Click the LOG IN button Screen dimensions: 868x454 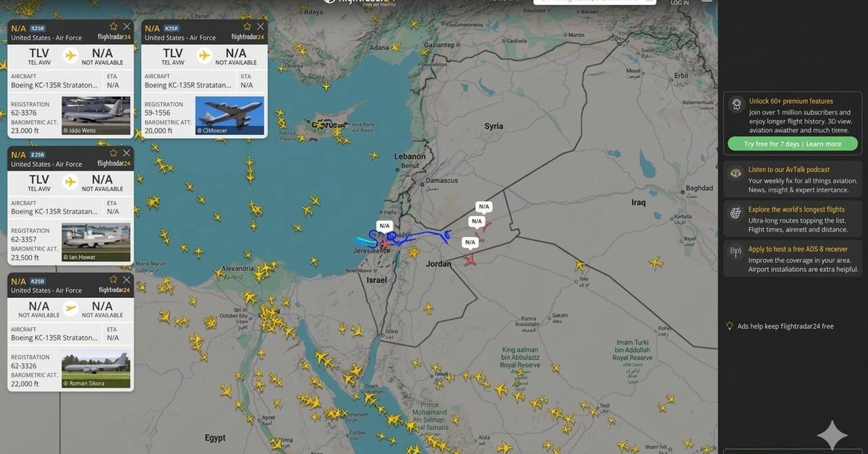click(x=680, y=3)
